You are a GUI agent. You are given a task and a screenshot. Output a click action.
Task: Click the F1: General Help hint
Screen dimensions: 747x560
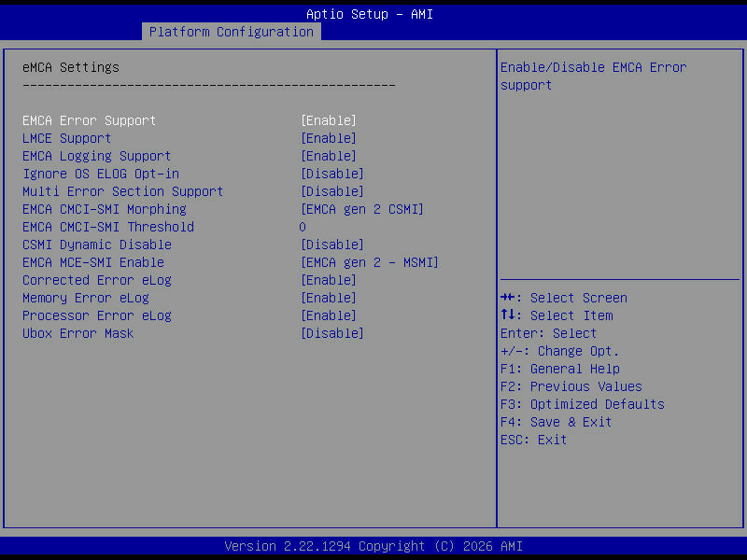point(560,369)
